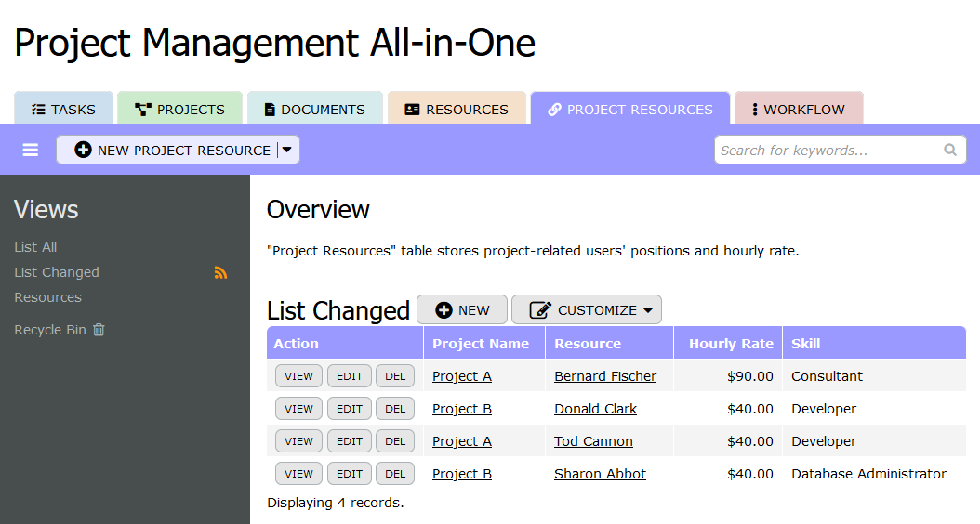Click the New Project Resource button
The image size is (980, 524).
click(173, 150)
